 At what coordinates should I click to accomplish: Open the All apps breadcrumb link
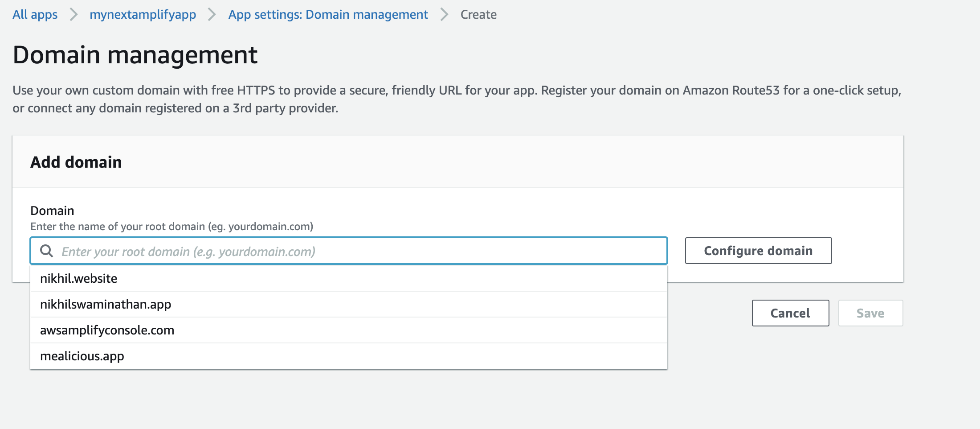tap(34, 14)
